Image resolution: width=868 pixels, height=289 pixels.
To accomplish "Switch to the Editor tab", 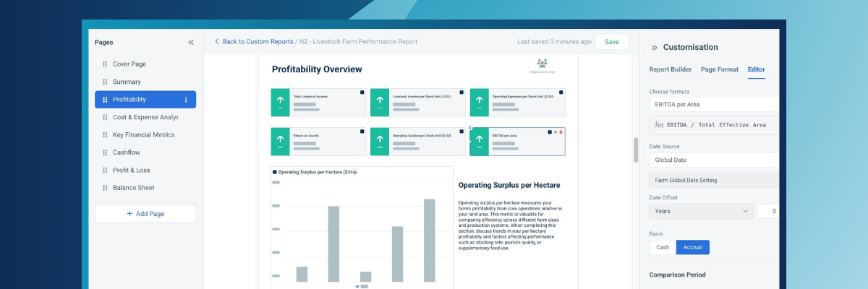I will (x=757, y=69).
